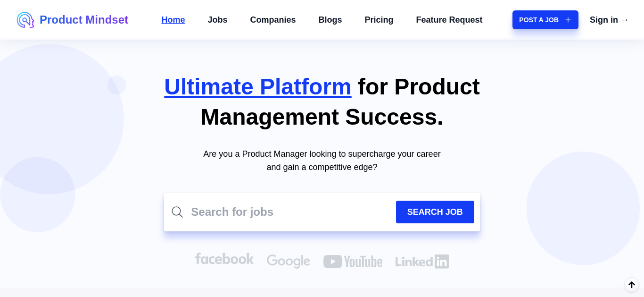Click the plus icon on Post a Job

(568, 20)
